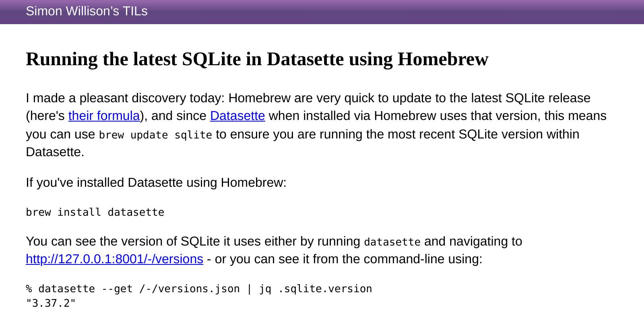Image resolution: width=644 pixels, height=322 pixels.
Task: Visit the http://127.0.0.1:8001/-/versions link
Action: 114,259
